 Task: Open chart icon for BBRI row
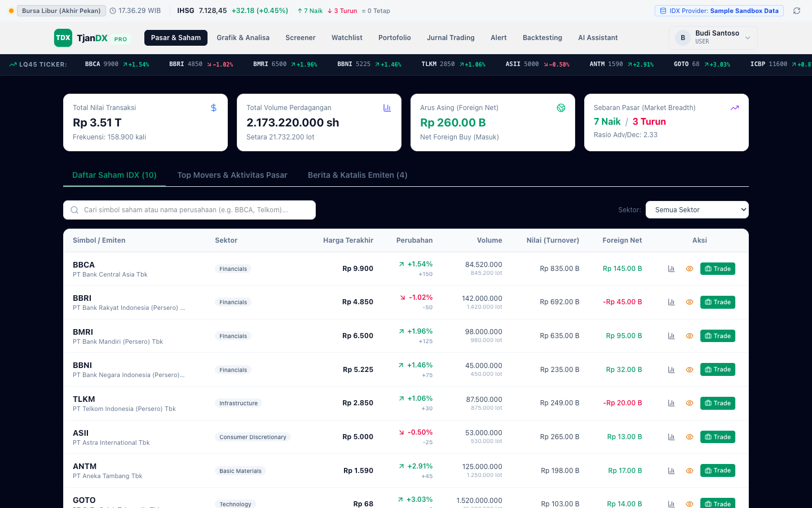(x=671, y=302)
